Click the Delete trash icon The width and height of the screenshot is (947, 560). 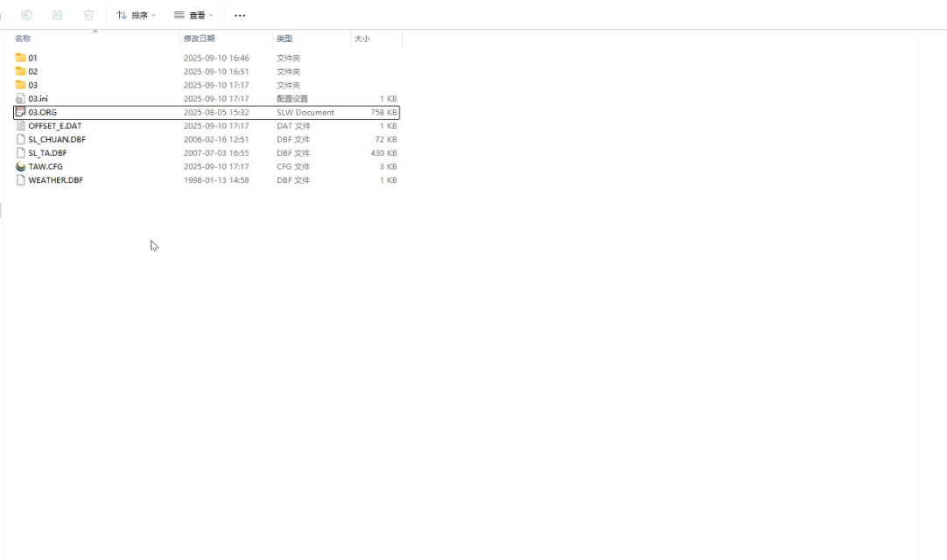click(88, 15)
